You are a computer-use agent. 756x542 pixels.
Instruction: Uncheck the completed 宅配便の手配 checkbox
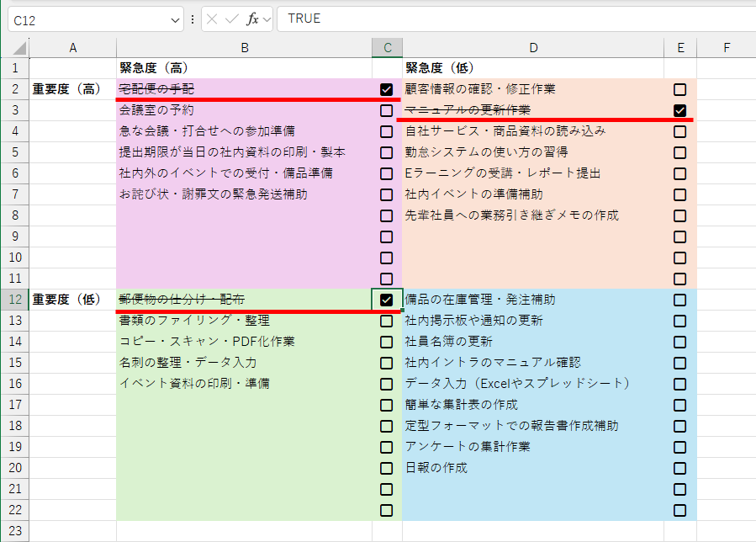pyautogui.click(x=385, y=89)
